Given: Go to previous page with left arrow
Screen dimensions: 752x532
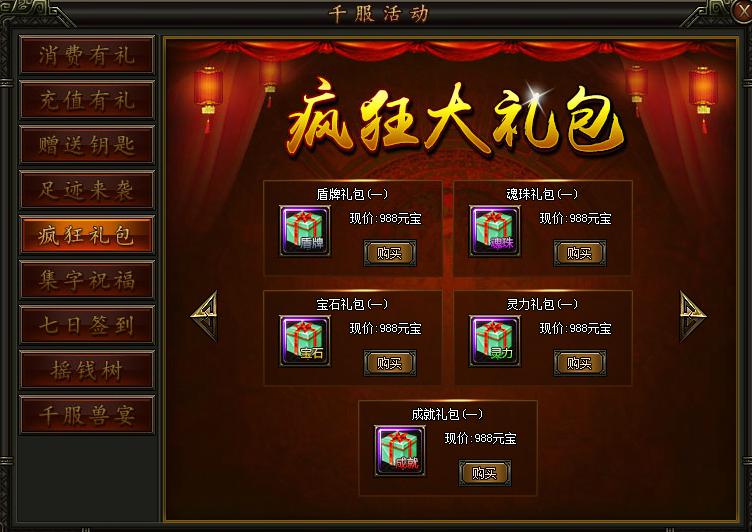Looking at the screenshot, I should 205,316.
